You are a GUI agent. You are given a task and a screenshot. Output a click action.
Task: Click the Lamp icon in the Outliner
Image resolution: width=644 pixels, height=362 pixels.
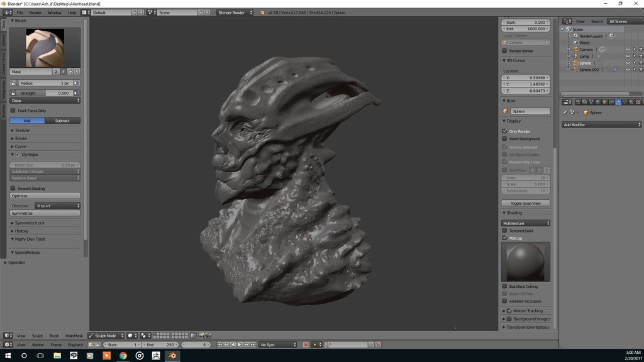click(575, 57)
